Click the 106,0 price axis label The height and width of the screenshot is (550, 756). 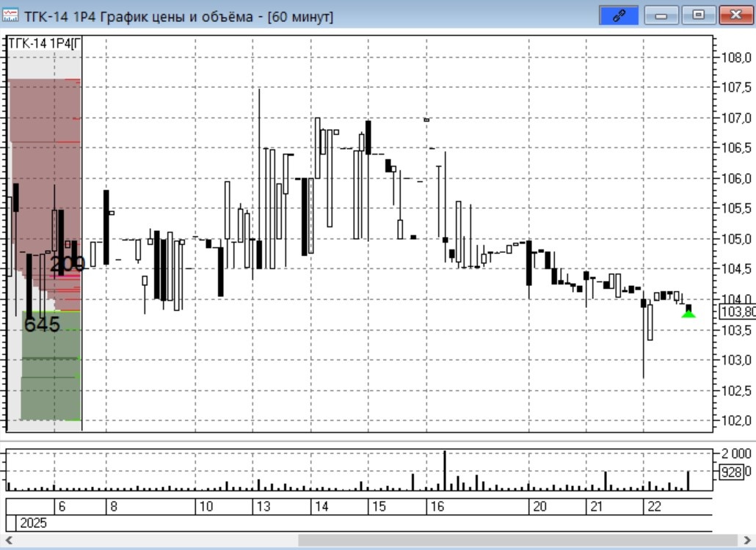[736, 179]
